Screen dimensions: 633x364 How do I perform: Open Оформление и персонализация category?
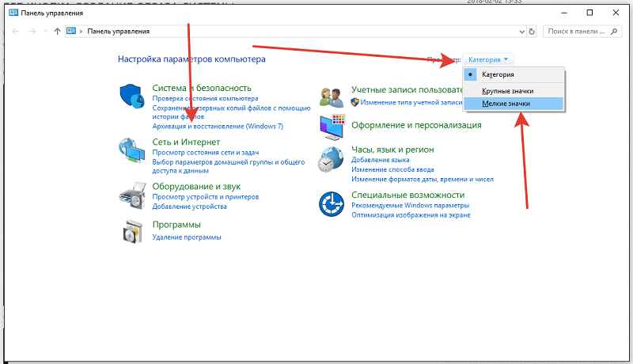[416, 125]
